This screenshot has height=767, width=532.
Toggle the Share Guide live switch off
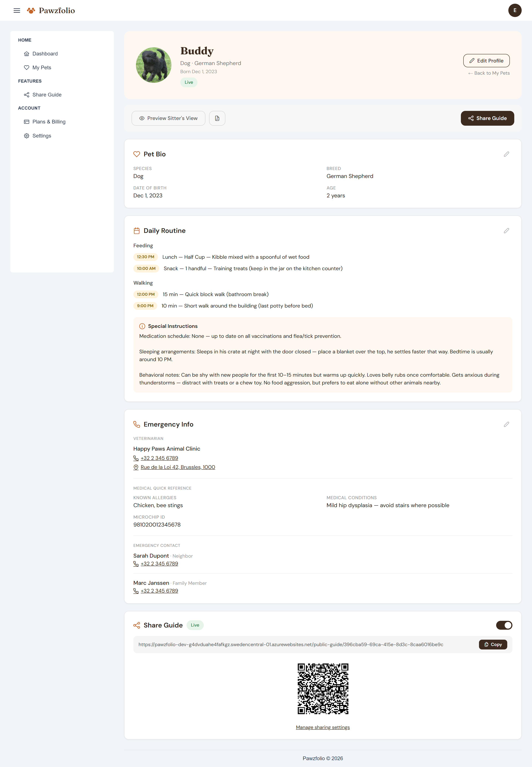coord(504,625)
